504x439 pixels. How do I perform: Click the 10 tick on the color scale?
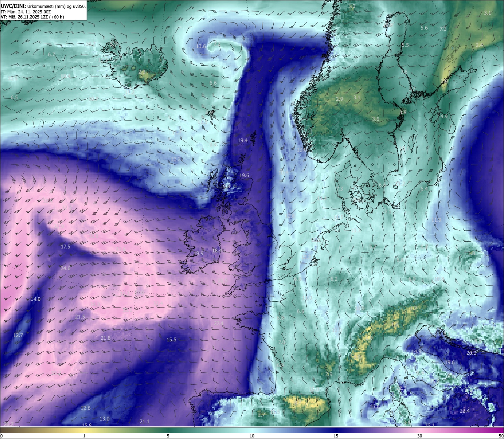tap(252, 436)
